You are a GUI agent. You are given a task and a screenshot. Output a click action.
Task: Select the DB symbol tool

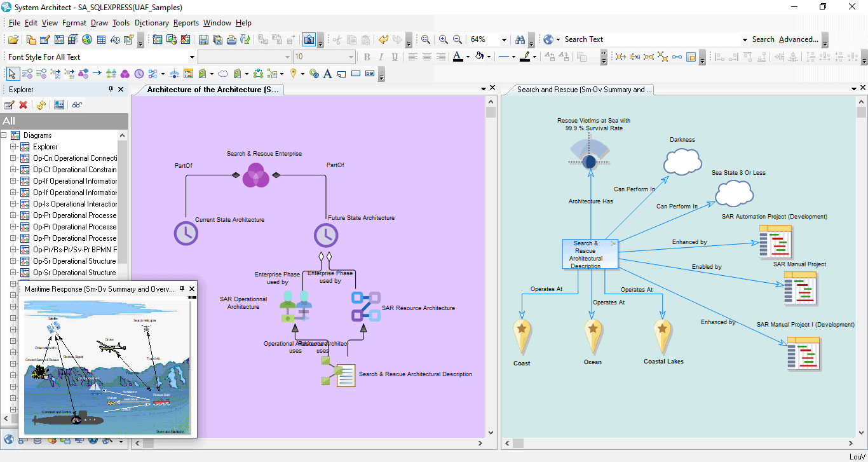click(x=370, y=74)
